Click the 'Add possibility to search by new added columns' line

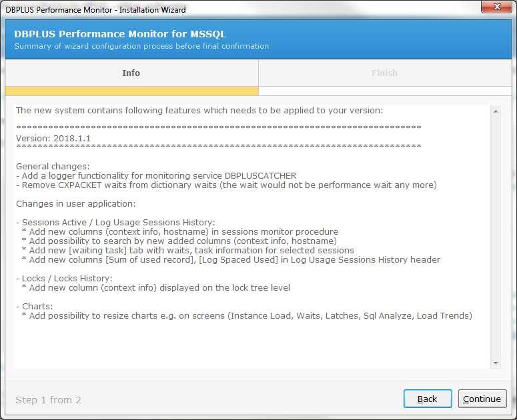pyautogui.click(x=179, y=241)
